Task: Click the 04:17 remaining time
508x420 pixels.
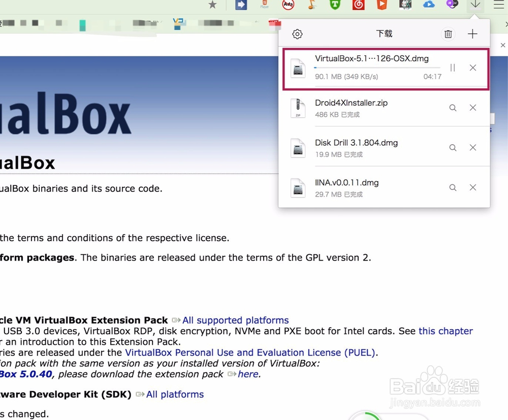Action: [432, 77]
